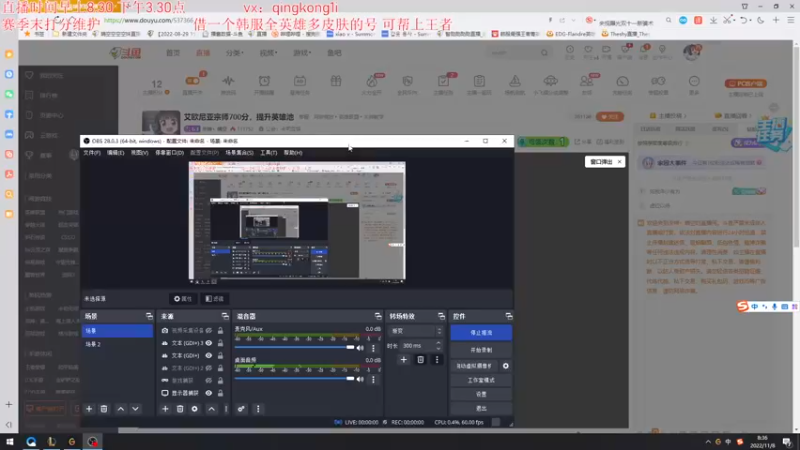Open 游戏 dropdown in Douyu navigation
Image resolution: width=800 pixels, height=450 pixels.
click(302, 53)
